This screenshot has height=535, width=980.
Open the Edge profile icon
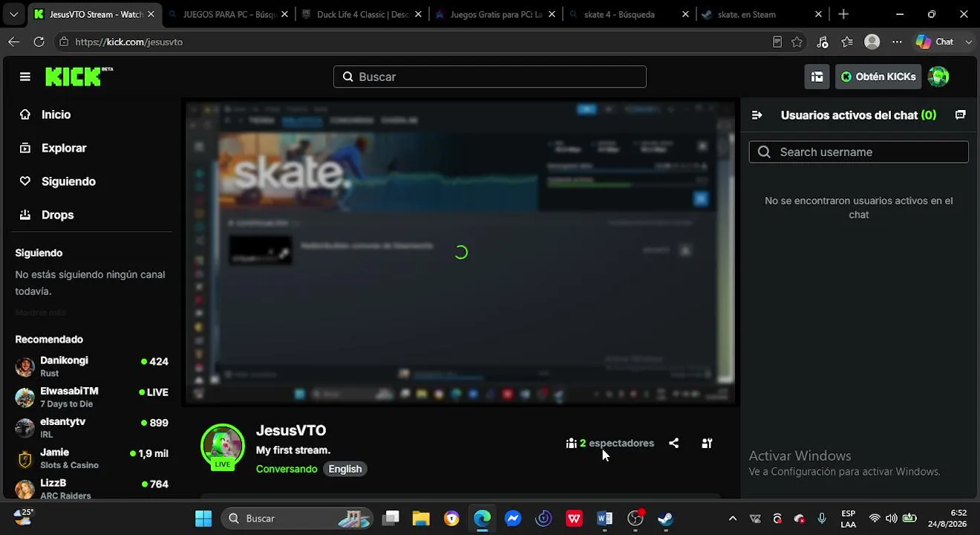[x=872, y=42]
